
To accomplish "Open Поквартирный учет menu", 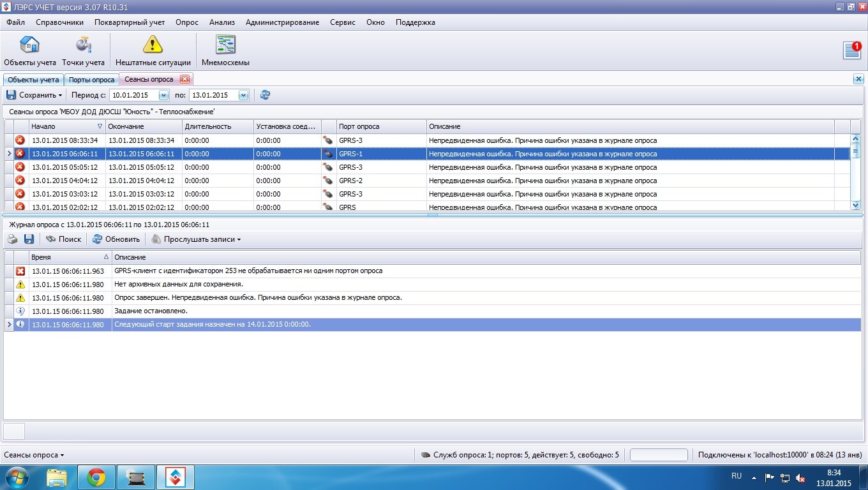I will coord(130,22).
